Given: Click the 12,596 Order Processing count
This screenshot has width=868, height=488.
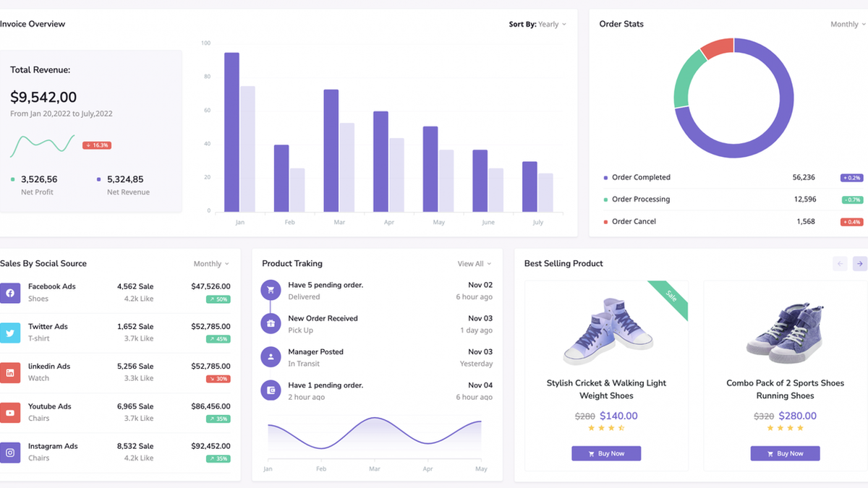Looking at the screenshot, I should coord(805,200).
